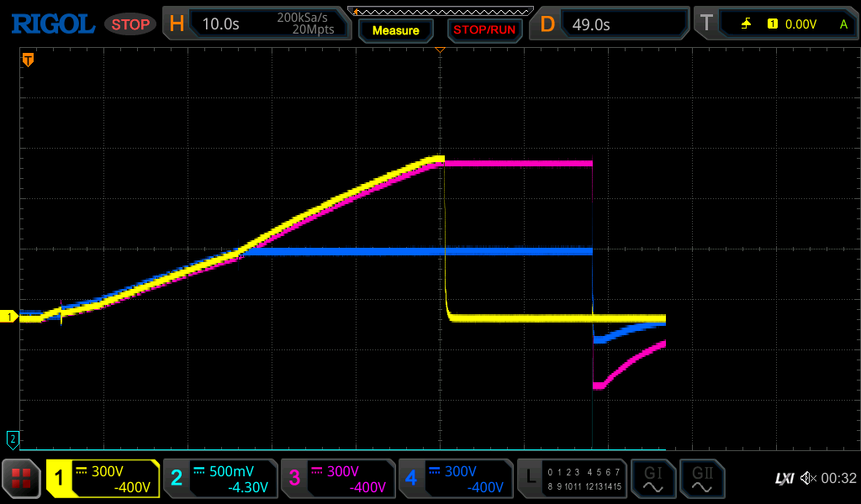This screenshot has width=861, height=504.
Task: Click the channel 1 ground level marker
Action: (x=10, y=317)
